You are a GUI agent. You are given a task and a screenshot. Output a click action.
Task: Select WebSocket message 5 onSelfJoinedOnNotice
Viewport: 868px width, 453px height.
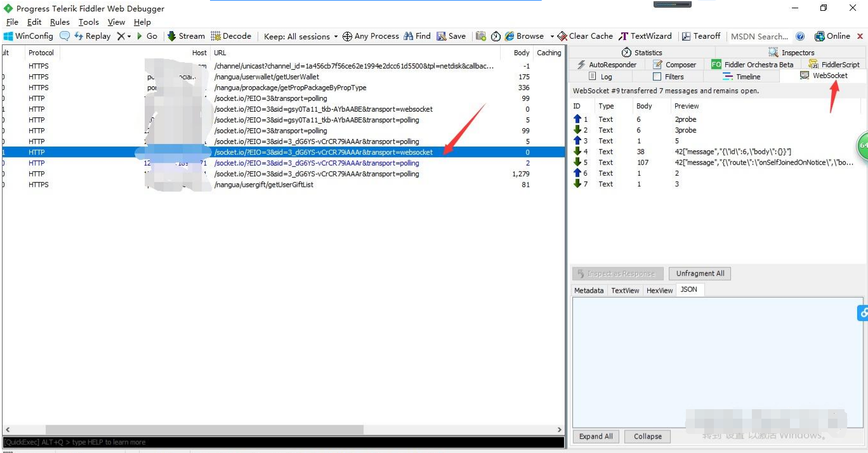tap(717, 162)
